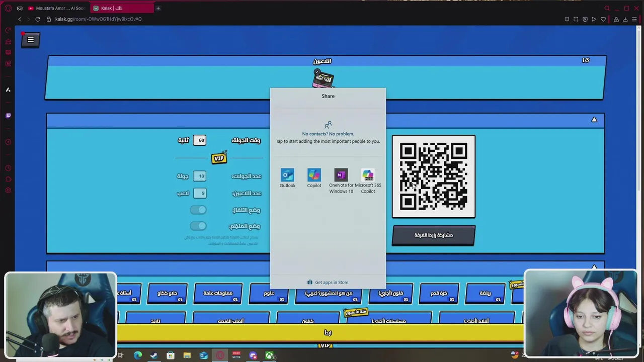Select the general knowledge category (معلومات عامة)
The width and height of the screenshot is (644, 362).
(x=218, y=293)
